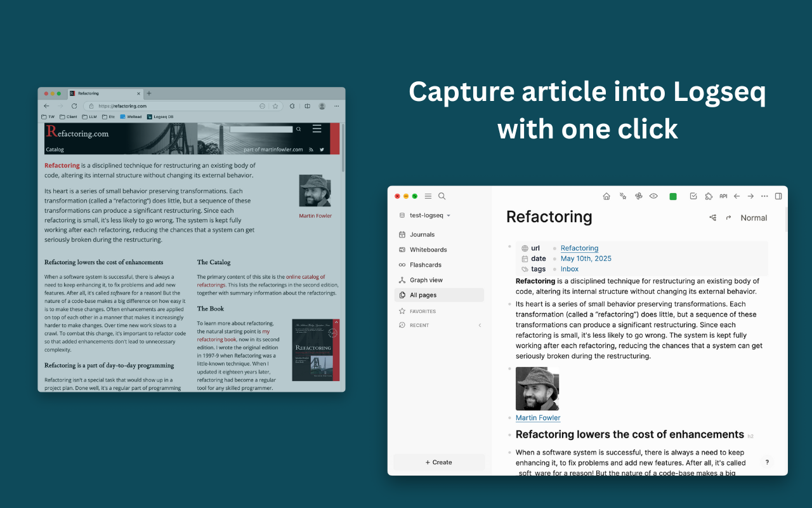This screenshot has width=812, height=508.
Task: Select the Refactoring browser tab
Action: [105, 93]
